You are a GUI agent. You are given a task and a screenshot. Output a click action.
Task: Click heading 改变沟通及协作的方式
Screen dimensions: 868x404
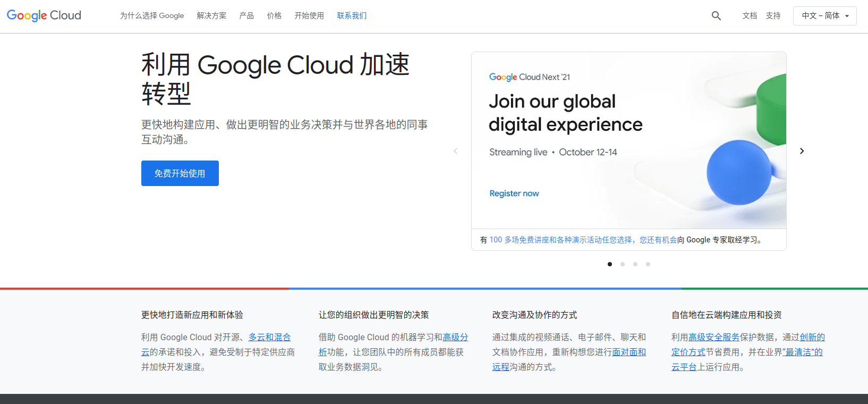pyautogui.click(x=535, y=315)
